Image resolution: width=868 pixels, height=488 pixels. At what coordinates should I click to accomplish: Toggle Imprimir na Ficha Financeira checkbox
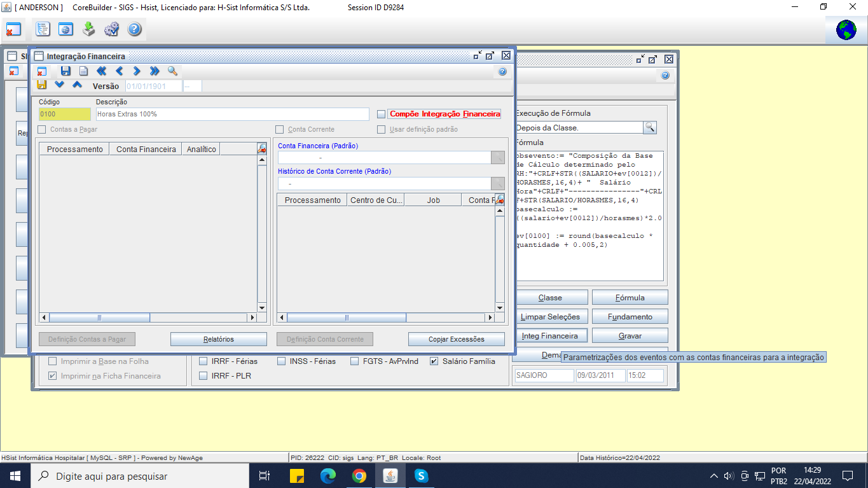coord(53,375)
